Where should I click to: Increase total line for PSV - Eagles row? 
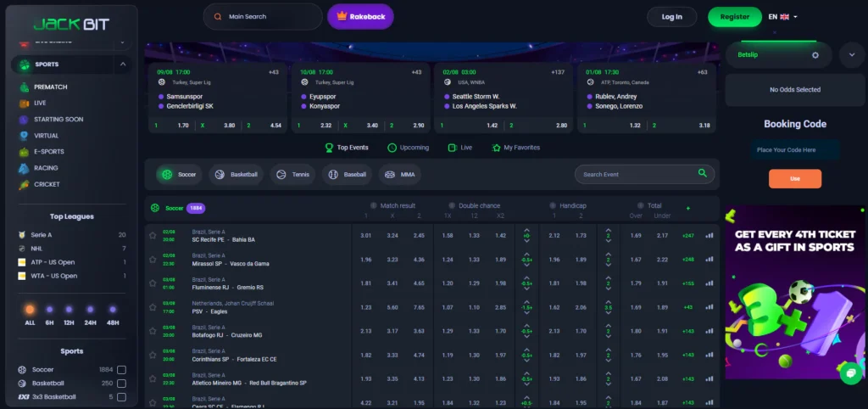[x=609, y=301]
